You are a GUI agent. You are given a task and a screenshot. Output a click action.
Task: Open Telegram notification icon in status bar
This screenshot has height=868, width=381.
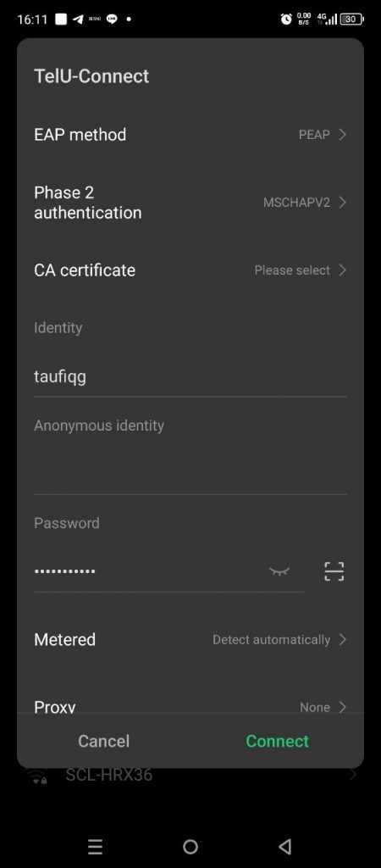click(x=78, y=19)
